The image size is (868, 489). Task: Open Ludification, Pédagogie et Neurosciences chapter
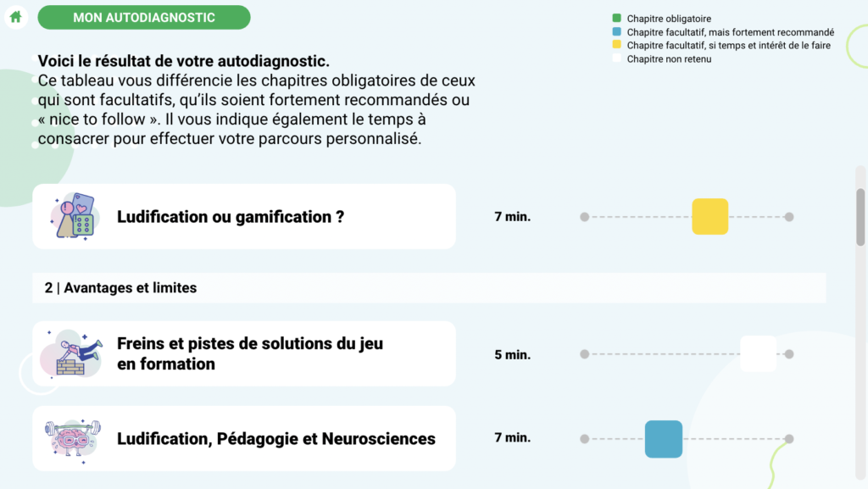coord(244,439)
